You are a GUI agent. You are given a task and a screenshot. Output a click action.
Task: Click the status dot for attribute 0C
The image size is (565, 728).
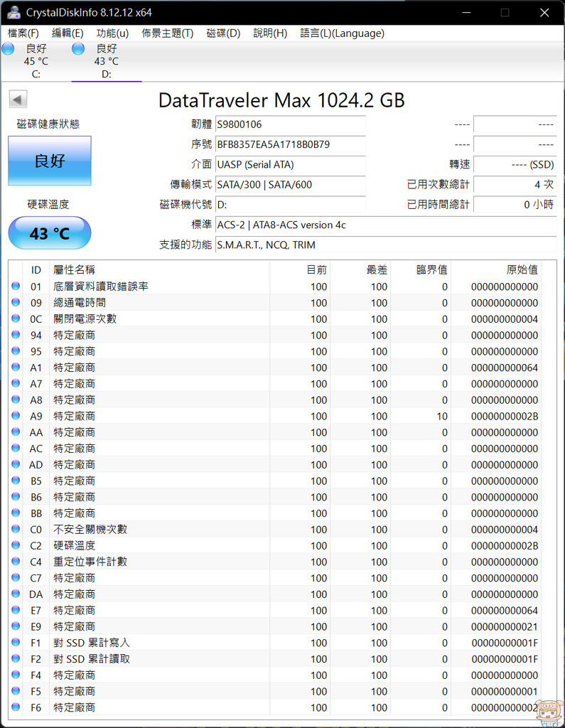click(16, 318)
